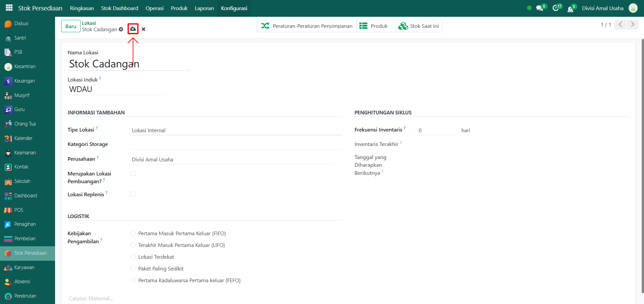Open the chat messages icon

point(539,8)
